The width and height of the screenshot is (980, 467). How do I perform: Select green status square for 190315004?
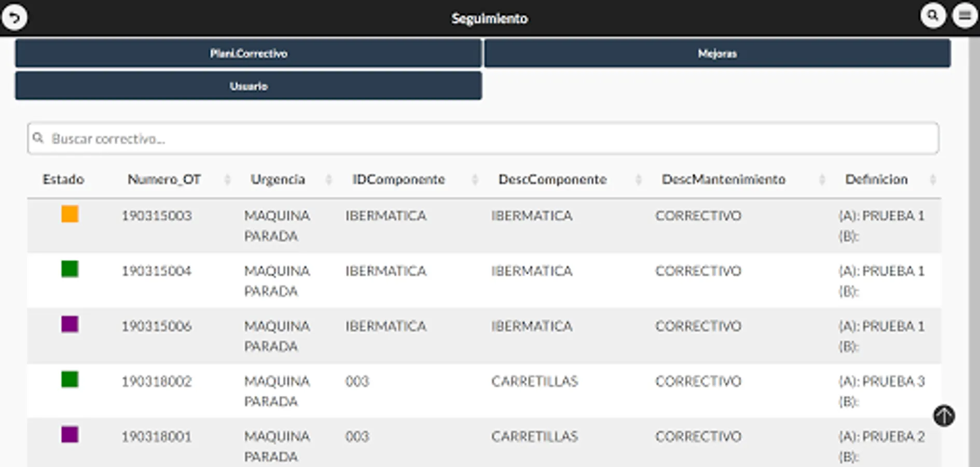pyautogui.click(x=70, y=269)
